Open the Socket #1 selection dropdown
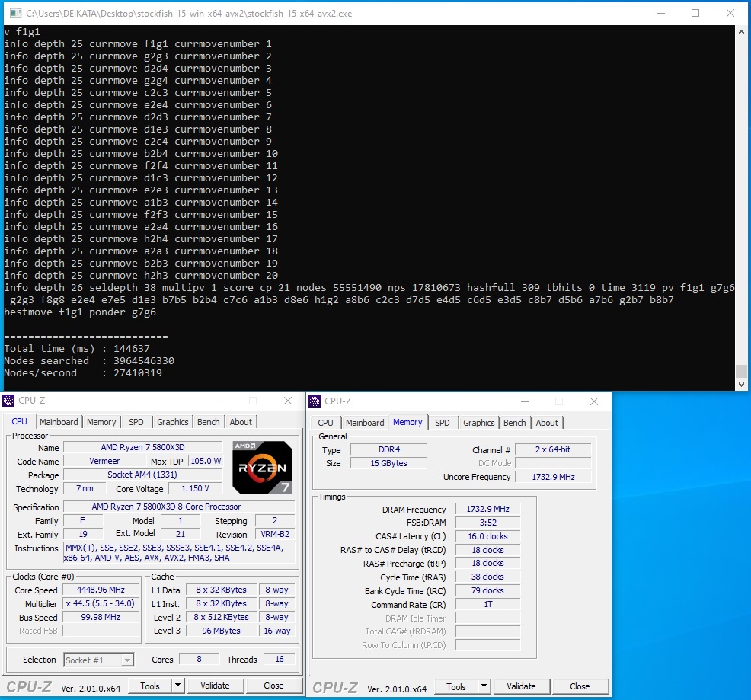The height and width of the screenshot is (700, 751). click(x=99, y=660)
